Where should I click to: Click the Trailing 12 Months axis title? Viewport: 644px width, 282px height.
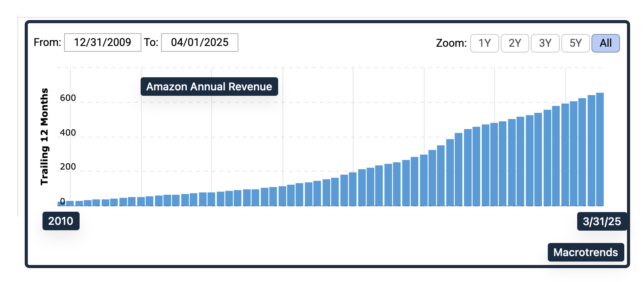pyautogui.click(x=44, y=136)
